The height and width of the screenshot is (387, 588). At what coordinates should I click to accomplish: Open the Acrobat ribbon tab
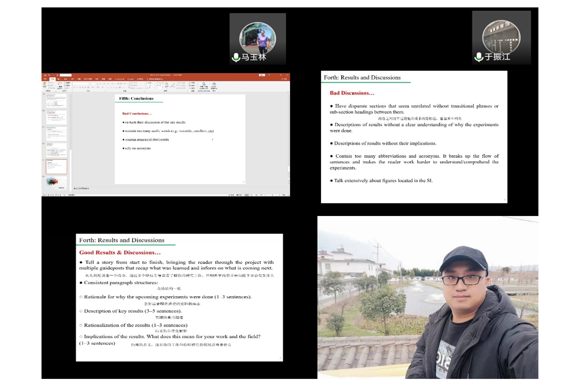(130, 79)
